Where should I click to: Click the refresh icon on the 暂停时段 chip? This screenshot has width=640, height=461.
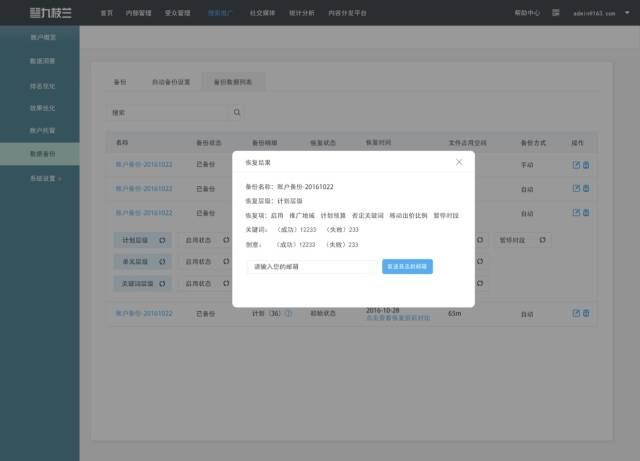click(x=542, y=240)
